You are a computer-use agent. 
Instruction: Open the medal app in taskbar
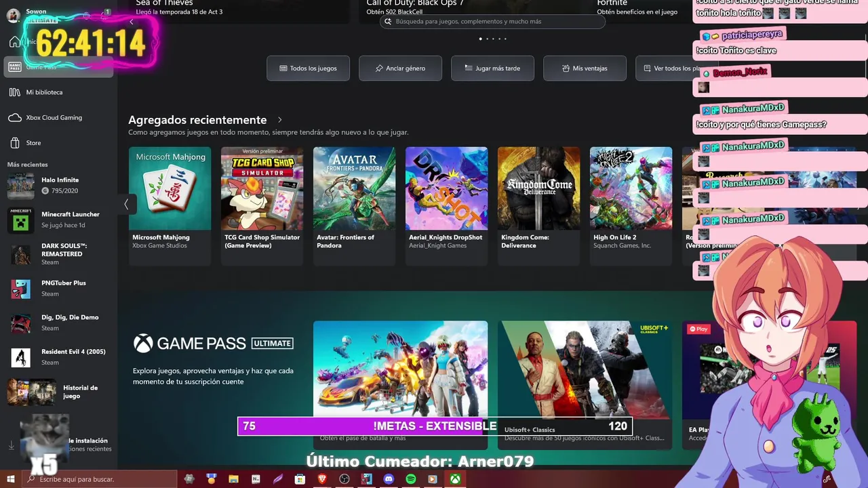(x=211, y=479)
